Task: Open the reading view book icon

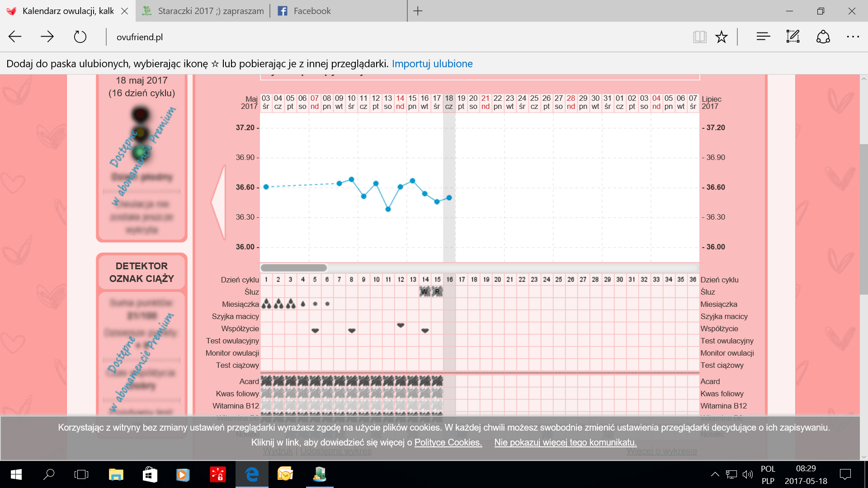Action: (699, 37)
